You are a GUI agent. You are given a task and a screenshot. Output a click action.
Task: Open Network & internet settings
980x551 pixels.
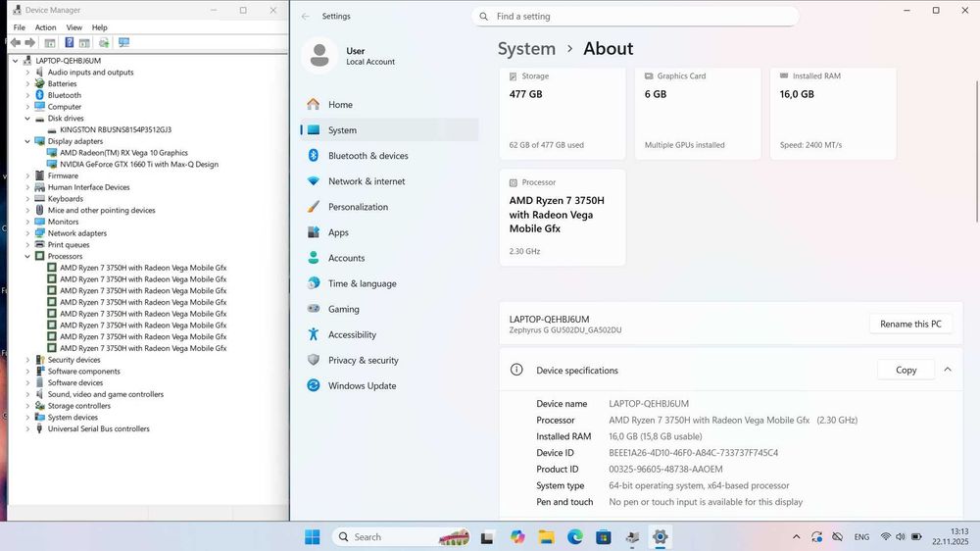389,181
